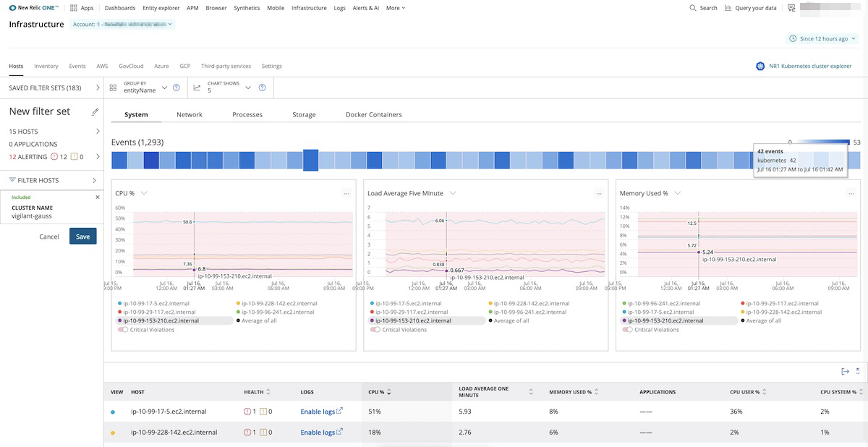This screenshot has height=447, width=868.
Task: Open the feedback chat icon in the top bar
Action: [x=791, y=8]
